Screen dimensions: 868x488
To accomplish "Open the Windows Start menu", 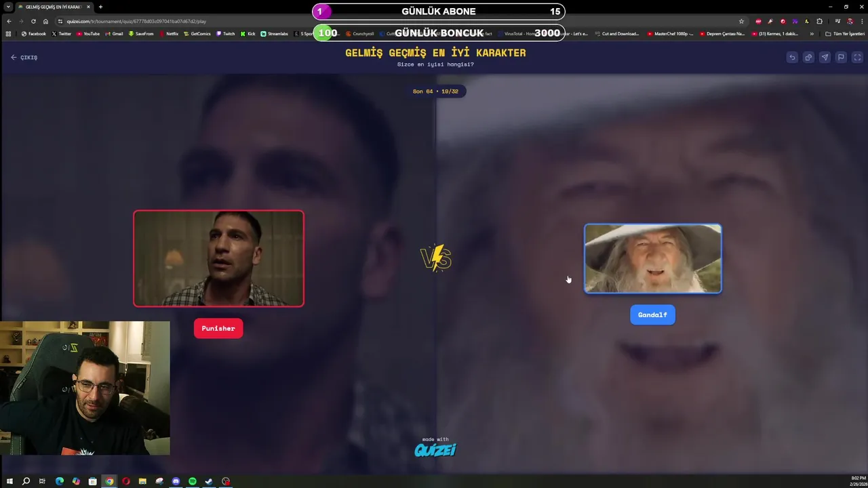I will [x=9, y=481].
